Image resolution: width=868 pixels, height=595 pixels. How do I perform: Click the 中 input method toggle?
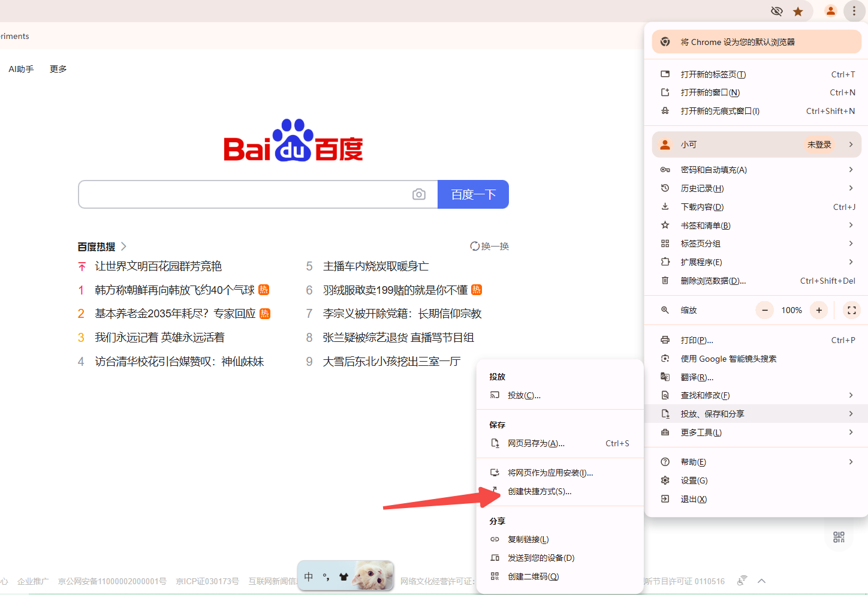click(309, 576)
